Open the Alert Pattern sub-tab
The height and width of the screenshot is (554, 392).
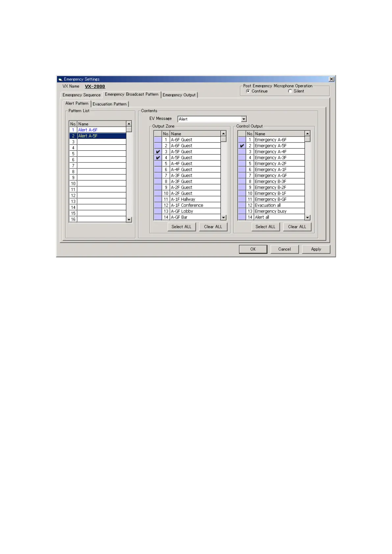(77, 103)
